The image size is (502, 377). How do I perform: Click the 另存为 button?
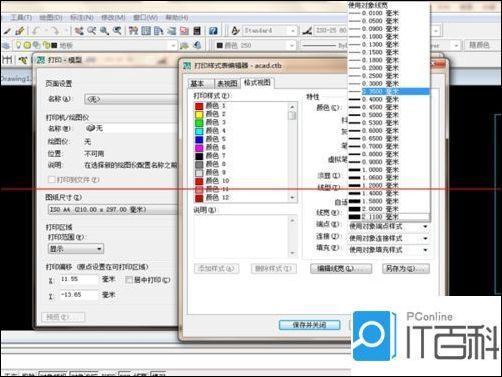[406, 269]
